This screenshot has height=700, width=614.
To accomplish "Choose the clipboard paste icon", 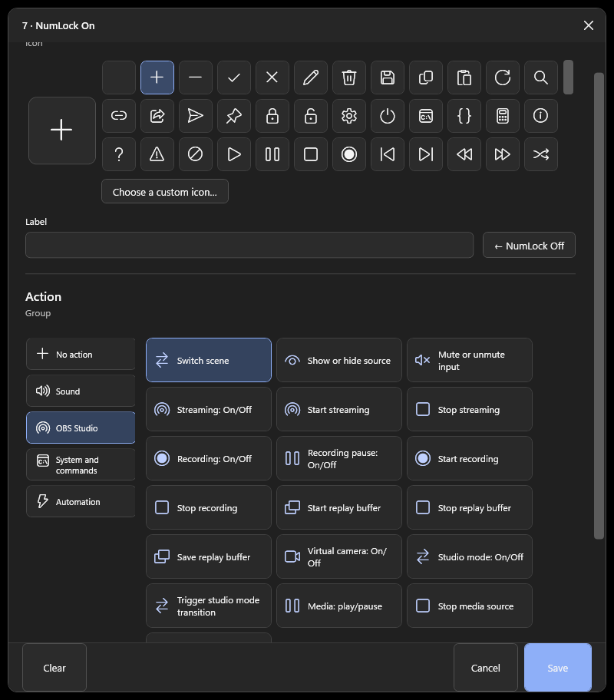I will (x=464, y=78).
